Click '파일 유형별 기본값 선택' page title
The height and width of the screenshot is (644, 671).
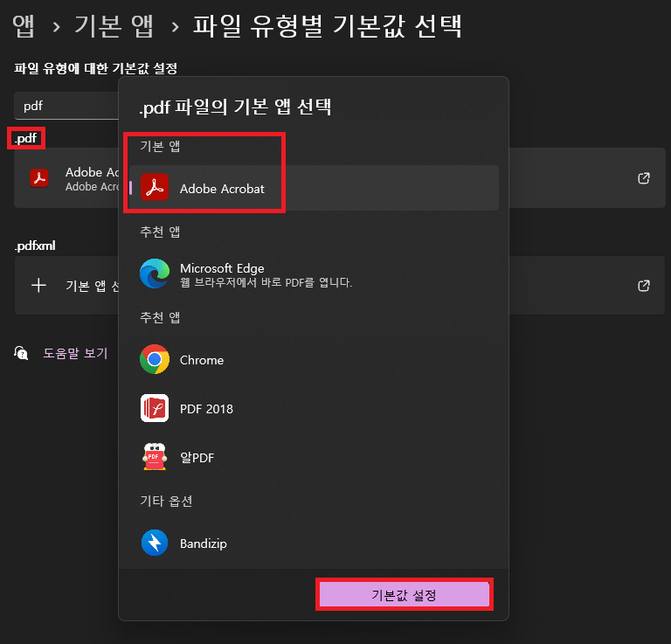pos(328,25)
